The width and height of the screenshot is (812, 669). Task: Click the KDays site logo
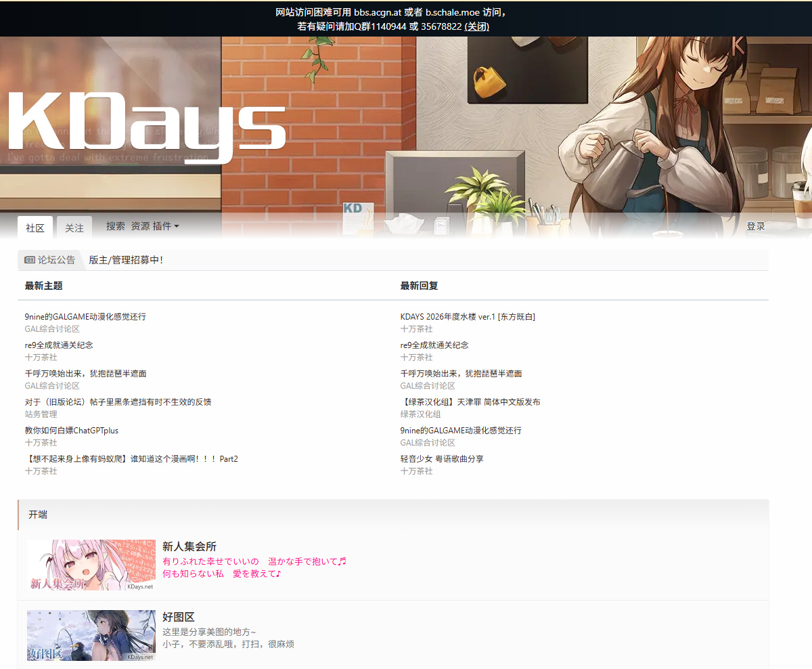pyautogui.click(x=145, y=121)
